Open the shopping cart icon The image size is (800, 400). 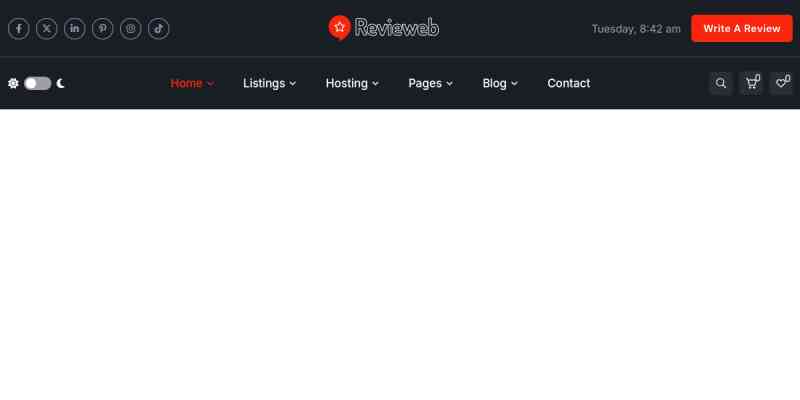751,83
